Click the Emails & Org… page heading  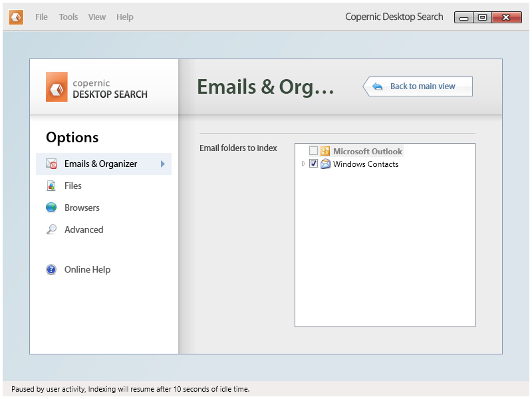click(x=265, y=87)
